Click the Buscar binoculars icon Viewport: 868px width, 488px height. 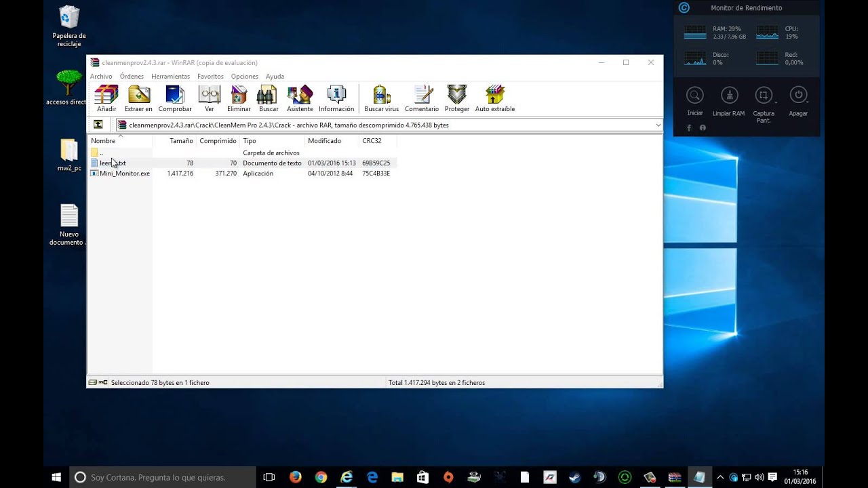(x=269, y=98)
